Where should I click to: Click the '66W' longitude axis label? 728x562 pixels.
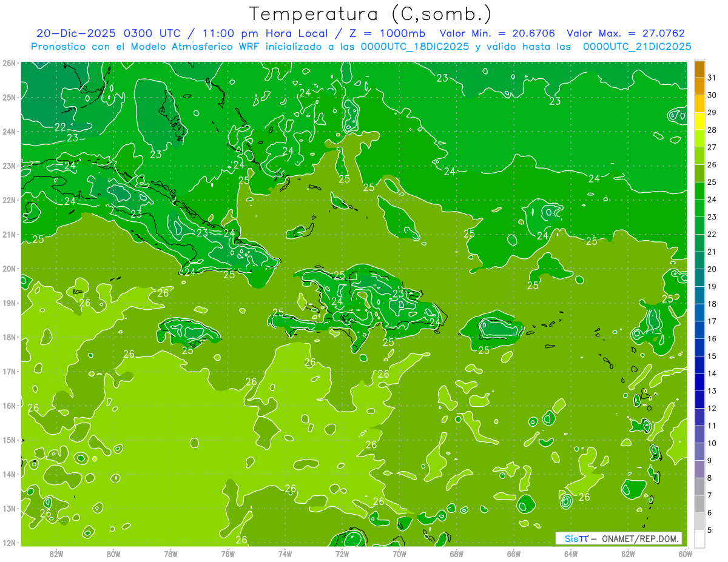pos(514,554)
